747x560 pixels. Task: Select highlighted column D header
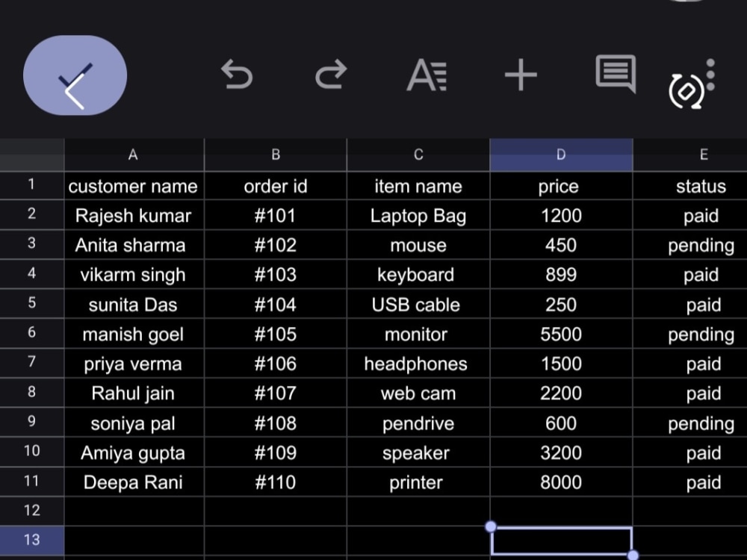click(561, 155)
